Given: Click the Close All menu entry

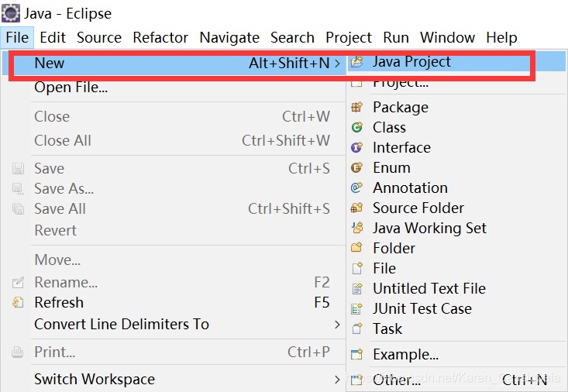Looking at the screenshot, I should coord(174,140).
